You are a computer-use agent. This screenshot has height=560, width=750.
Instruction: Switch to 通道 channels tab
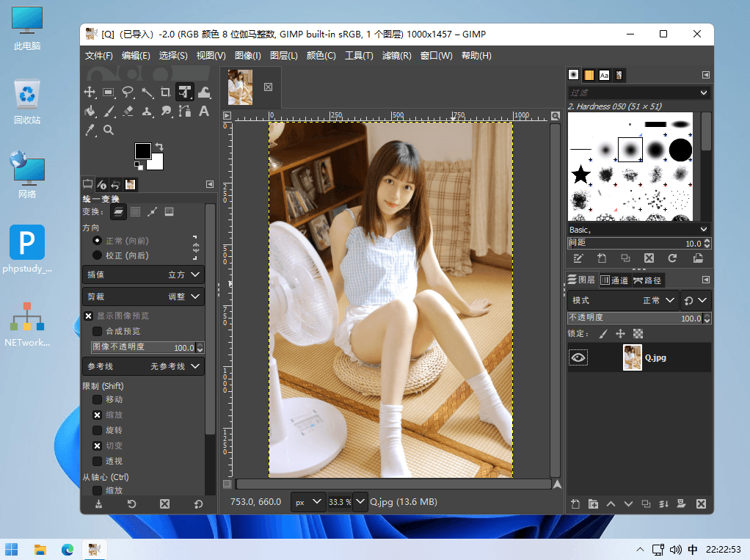coord(614,280)
